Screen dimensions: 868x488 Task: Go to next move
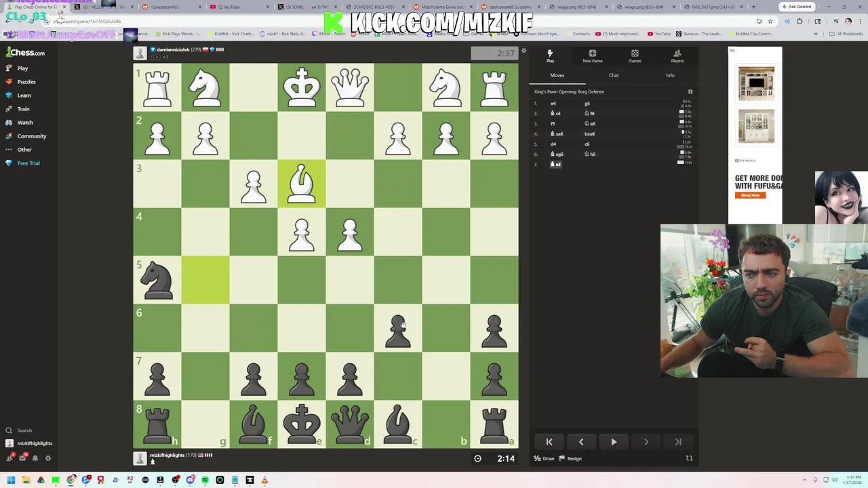[x=646, y=442]
